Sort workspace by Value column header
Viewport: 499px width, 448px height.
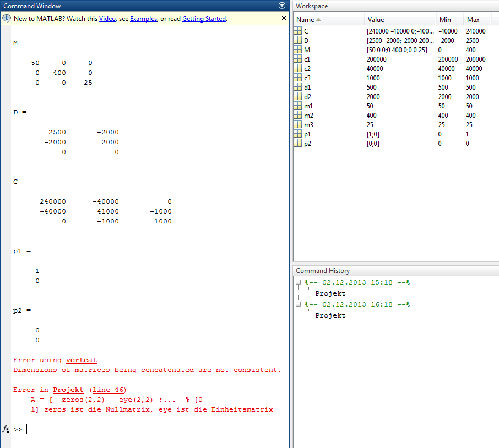376,20
